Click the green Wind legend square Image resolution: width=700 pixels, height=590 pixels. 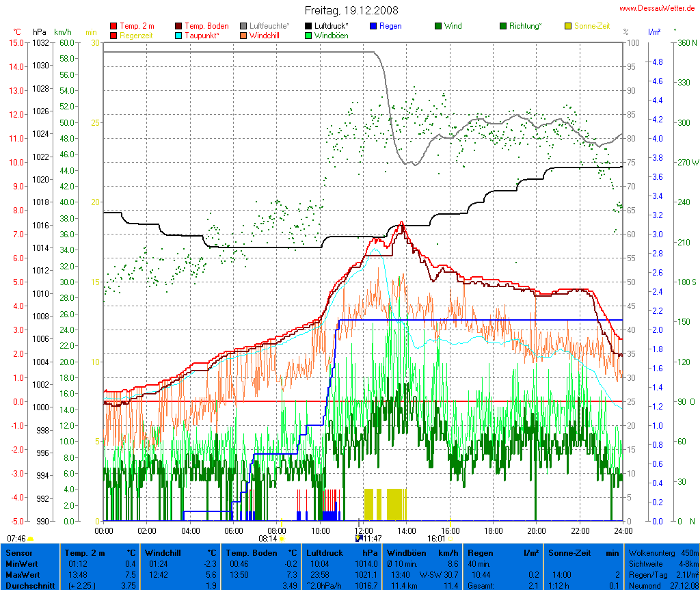[438, 26]
